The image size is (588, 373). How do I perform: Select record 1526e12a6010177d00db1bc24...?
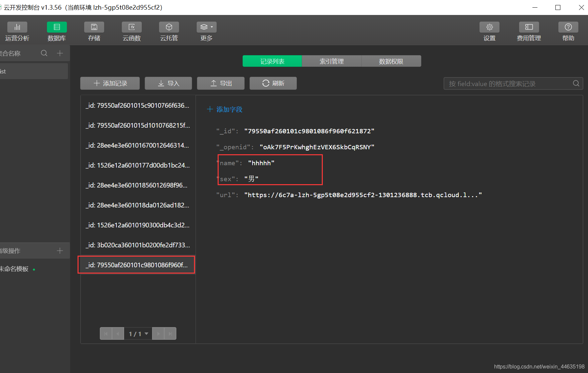138,165
